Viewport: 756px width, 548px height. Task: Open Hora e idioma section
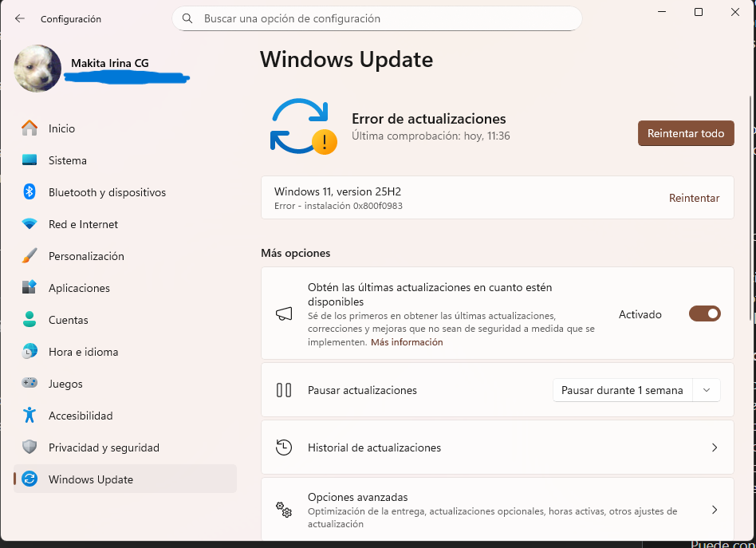click(125, 351)
